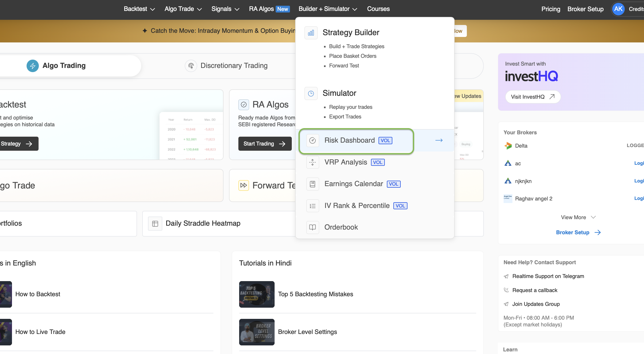Click Build + Trade Strategies bullet text
Viewport: 644px width, 354px height.
357,46
